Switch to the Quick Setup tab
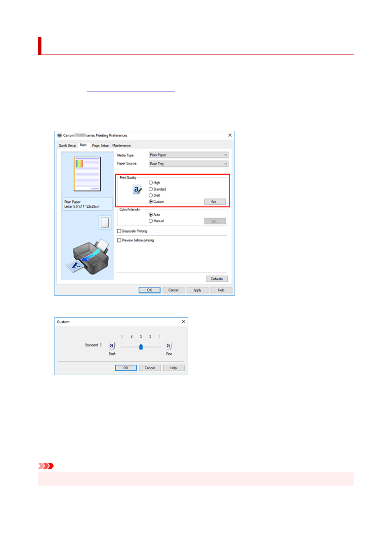 tap(67, 146)
